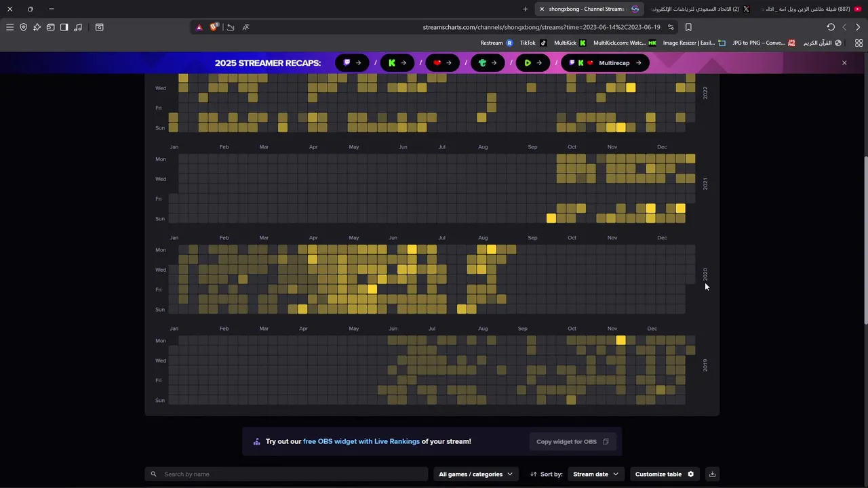Open the red heart platform recap button
868x488 pixels.
[442, 63]
